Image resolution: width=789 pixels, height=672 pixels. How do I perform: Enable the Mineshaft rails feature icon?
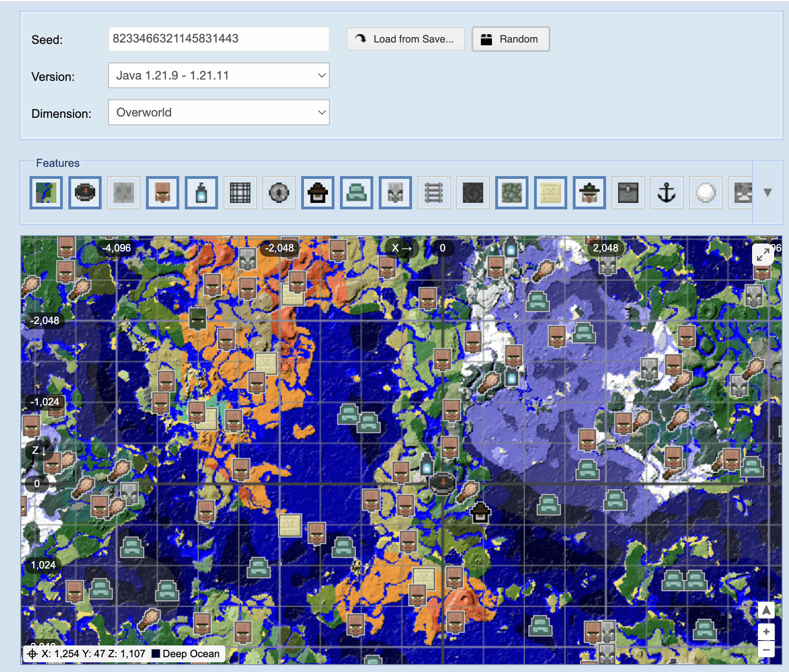coord(434,193)
